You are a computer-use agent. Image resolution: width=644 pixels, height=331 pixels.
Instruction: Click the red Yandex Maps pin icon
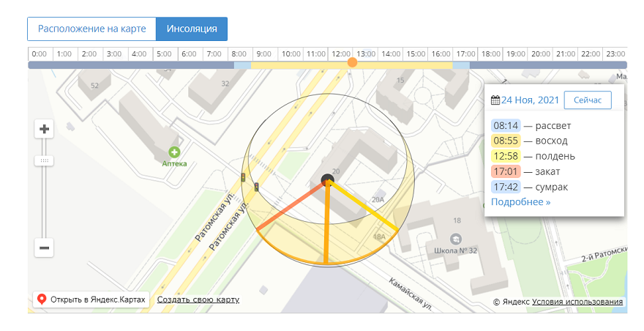coord(42,300)
